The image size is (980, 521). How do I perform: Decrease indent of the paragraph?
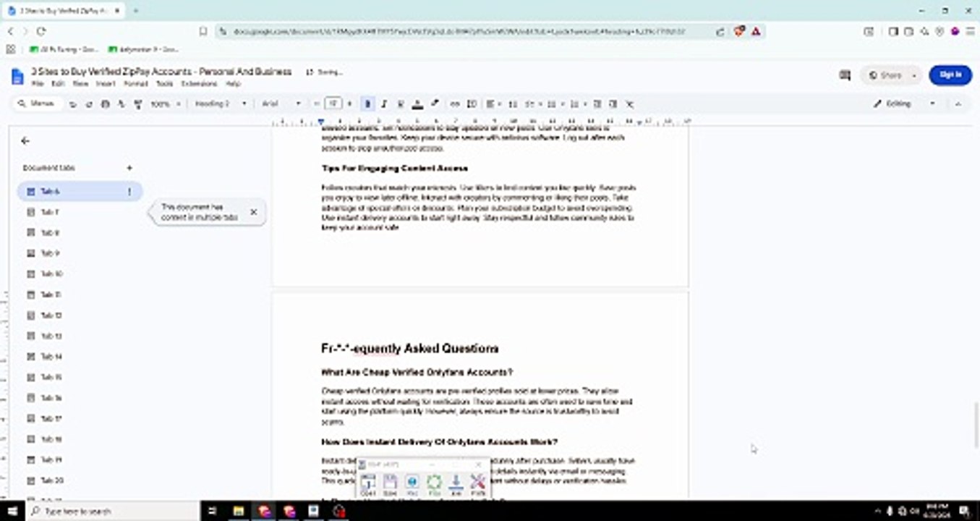(597, 104)
